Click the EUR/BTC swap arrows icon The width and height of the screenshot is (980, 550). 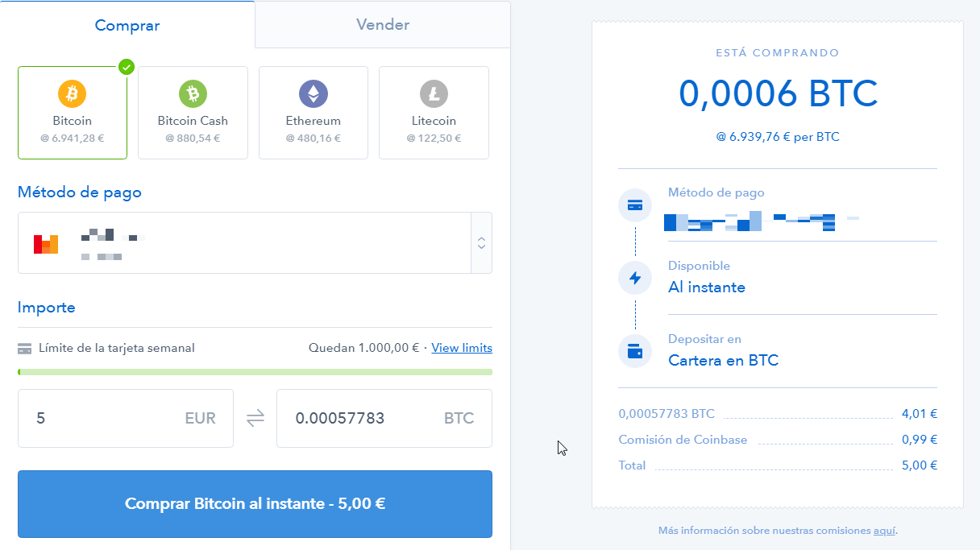pyautogui.click(x=255, y=418)
